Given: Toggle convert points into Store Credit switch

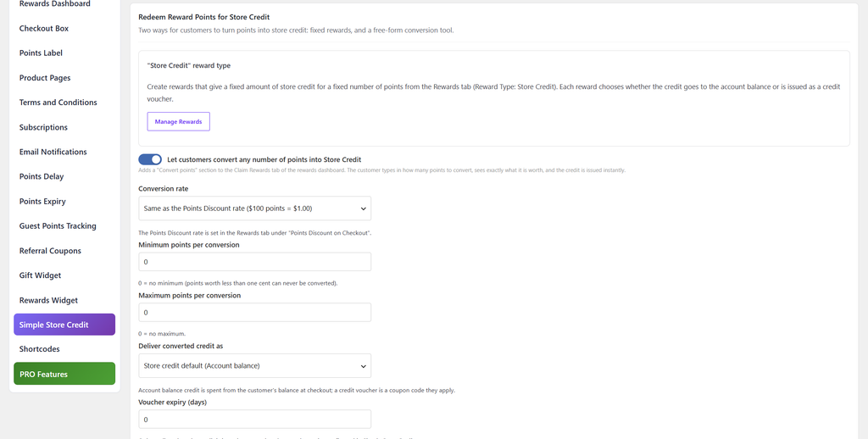Looking at the screenshot, I should (x=150, y=159).
